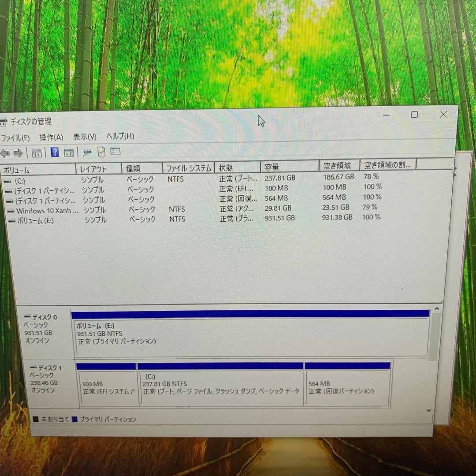Toggle the Action pane toolbar icon
The height and width of the screenshot is (476, 476).
pyautogui.click(x=69, y=152)
